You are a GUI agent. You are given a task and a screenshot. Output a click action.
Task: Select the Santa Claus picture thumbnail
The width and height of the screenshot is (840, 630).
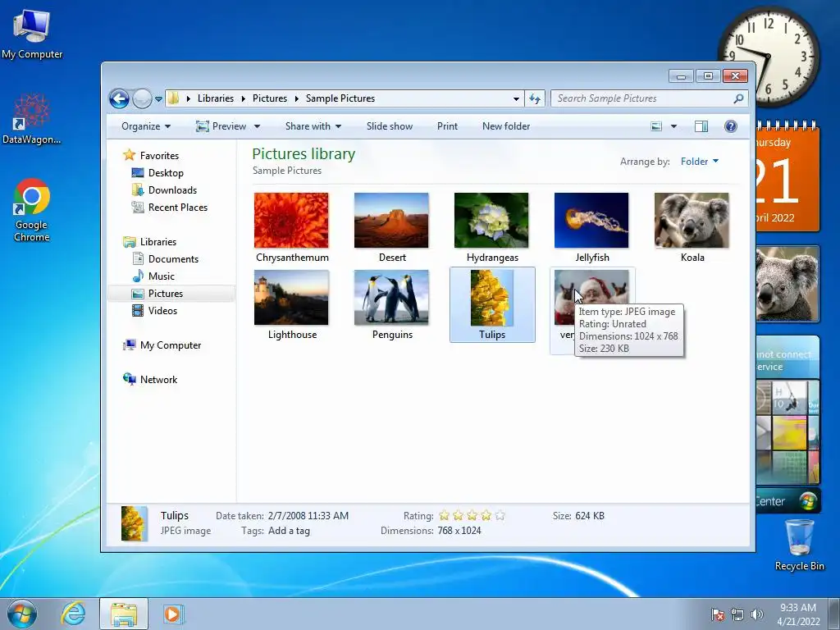click(591, 286)
